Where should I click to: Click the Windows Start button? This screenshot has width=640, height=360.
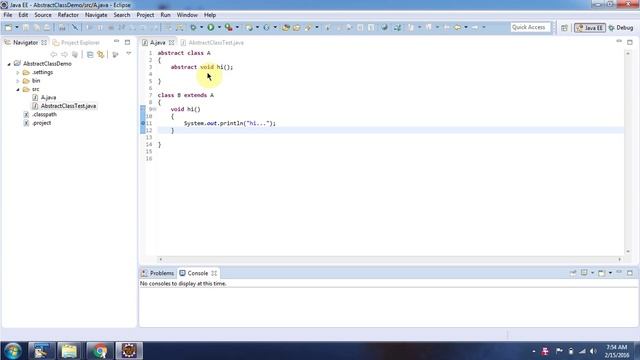click(13, 351)
